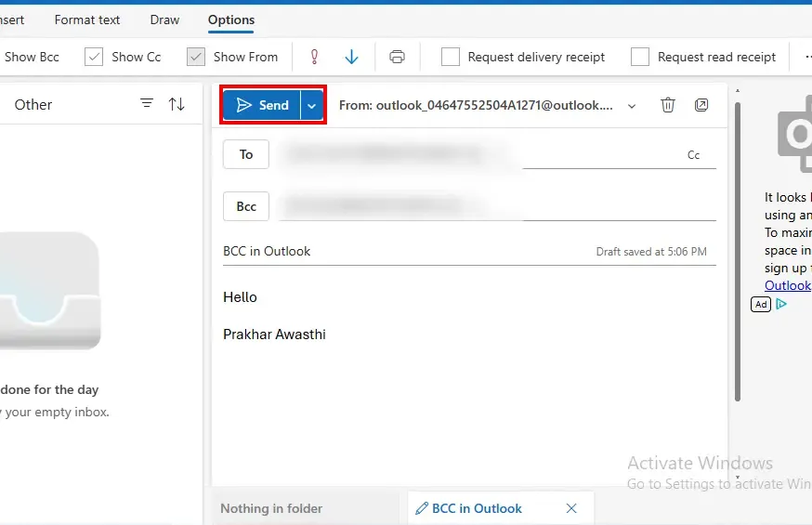Click the sort arrows icon in message list
The height and width of the screenshot is (525, 812).
177,104
